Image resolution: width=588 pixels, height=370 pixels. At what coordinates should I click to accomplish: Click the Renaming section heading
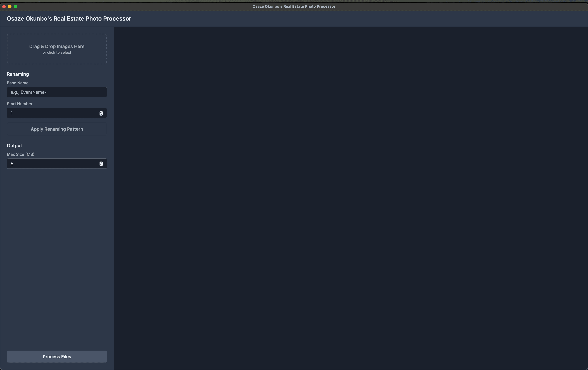coord(18,74)
